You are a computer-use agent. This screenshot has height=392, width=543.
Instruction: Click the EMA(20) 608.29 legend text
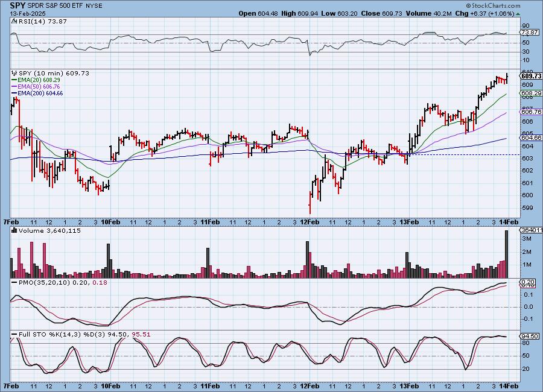coord(39,80)
